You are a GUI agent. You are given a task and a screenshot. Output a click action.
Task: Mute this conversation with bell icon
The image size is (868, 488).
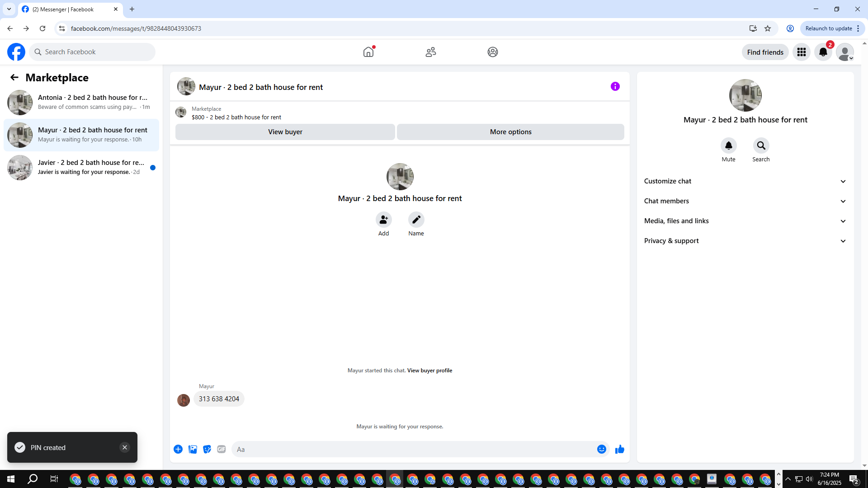coord(728,145)
